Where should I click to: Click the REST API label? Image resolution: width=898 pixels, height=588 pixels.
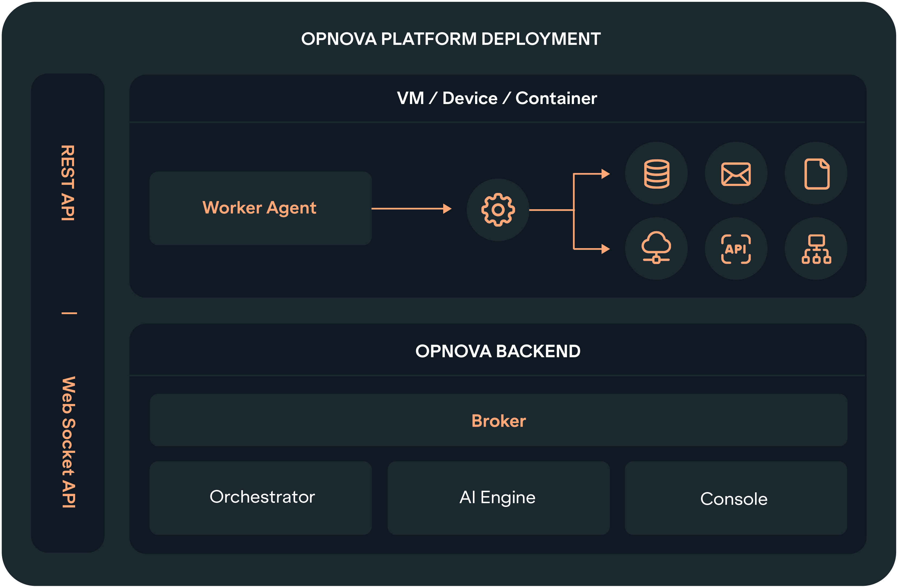click(68, 183)
